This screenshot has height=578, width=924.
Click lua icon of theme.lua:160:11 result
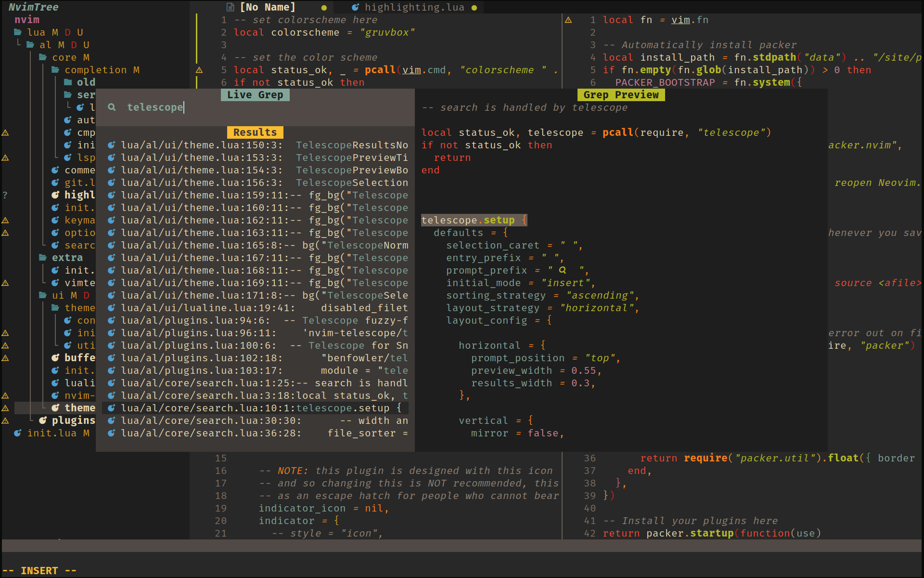pos(111,208)
